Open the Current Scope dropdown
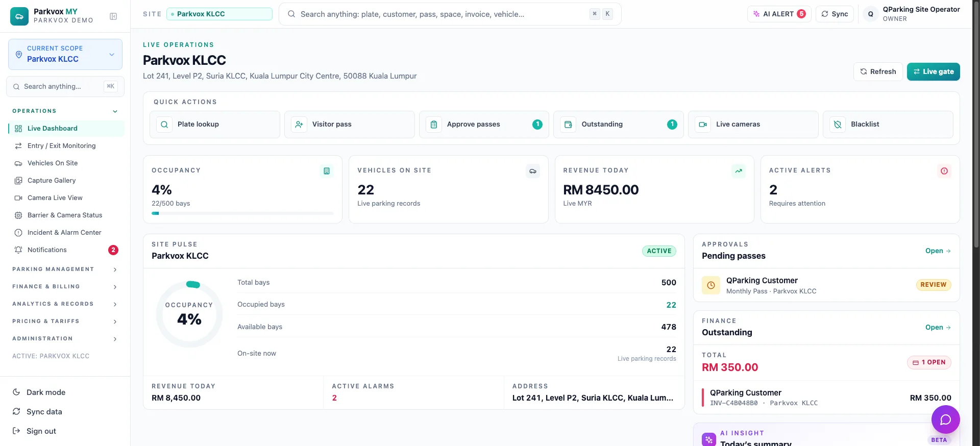This screenshot has width=980, height=446. 65,54
